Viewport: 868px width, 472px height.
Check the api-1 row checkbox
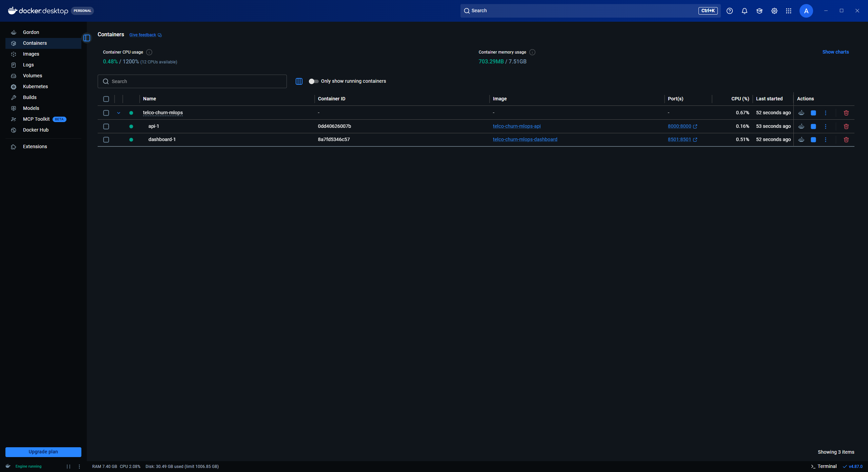tap(106, 126)
